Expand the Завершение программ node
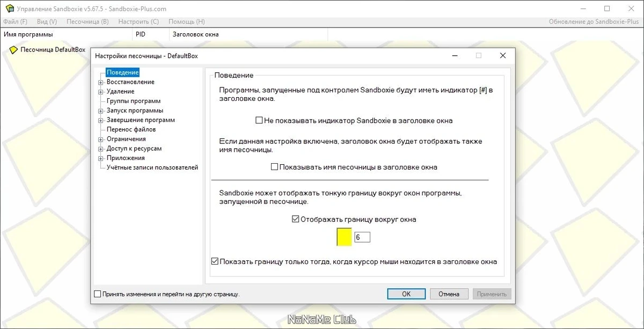 [100, 120]
